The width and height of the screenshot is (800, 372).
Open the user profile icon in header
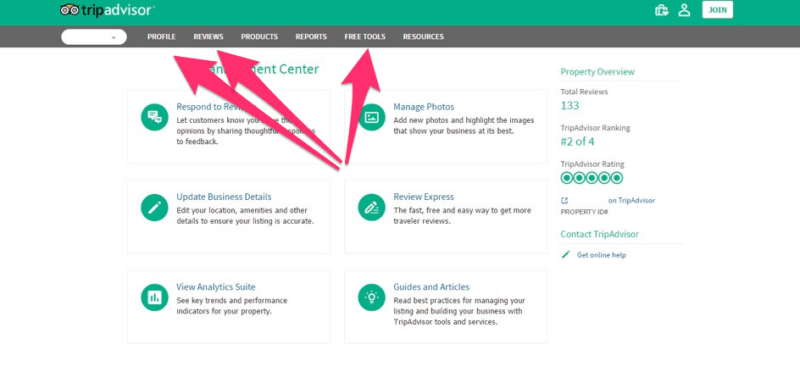684,10
